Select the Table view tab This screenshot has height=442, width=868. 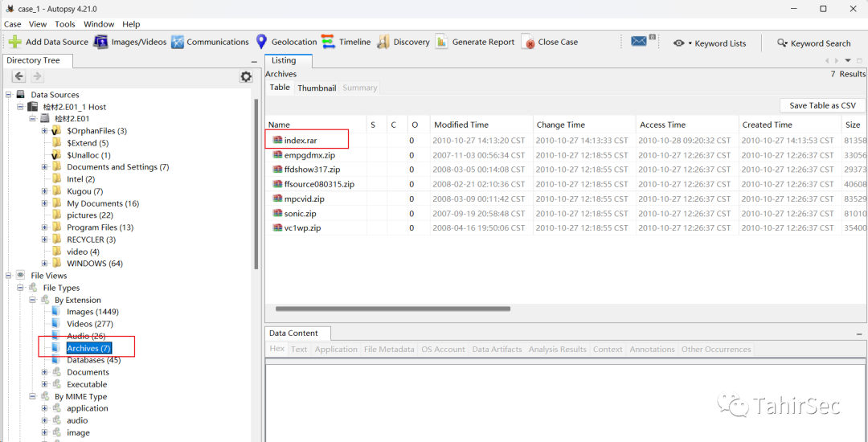click(280, 88)
